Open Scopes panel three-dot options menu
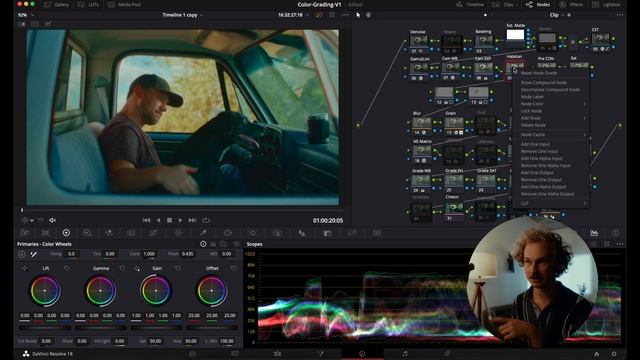Screen dimensions: 640x360 click(620, 244)
